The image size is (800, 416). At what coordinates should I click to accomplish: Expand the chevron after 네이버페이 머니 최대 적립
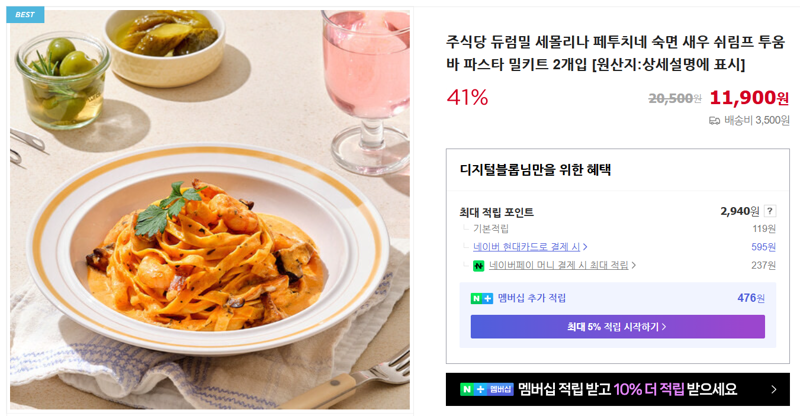(x=633, y=265)
